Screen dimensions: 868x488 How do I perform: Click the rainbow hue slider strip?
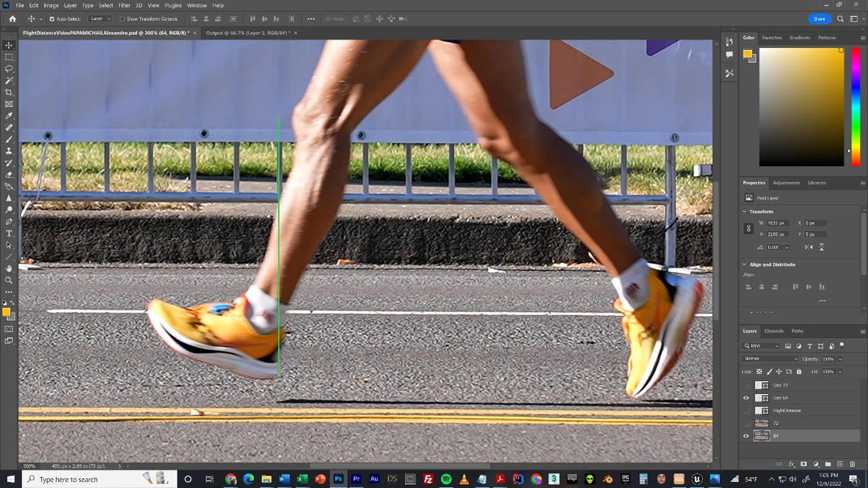click(855, 106)
